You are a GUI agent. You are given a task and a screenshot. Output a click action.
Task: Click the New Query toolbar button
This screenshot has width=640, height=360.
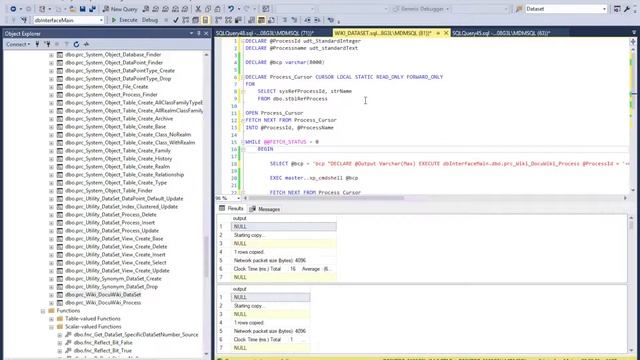point(120,9)
